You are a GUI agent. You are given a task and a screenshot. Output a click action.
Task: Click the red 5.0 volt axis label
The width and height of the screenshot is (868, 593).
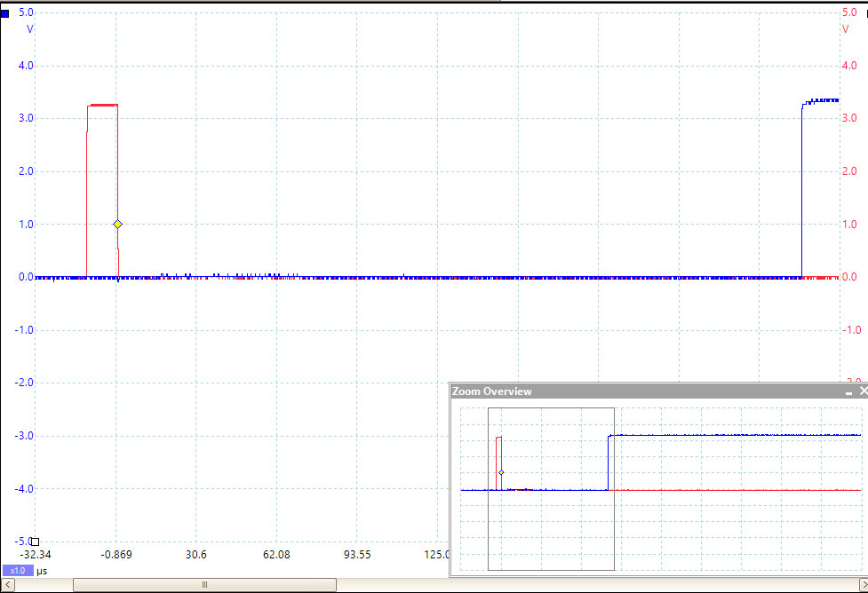pyautogui.click(x=848, y=13)
